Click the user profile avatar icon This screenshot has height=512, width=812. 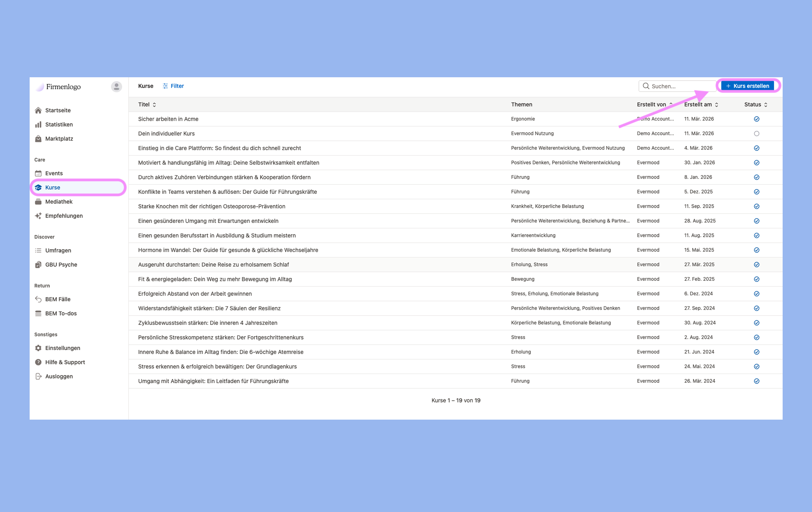tap(116, 87)
